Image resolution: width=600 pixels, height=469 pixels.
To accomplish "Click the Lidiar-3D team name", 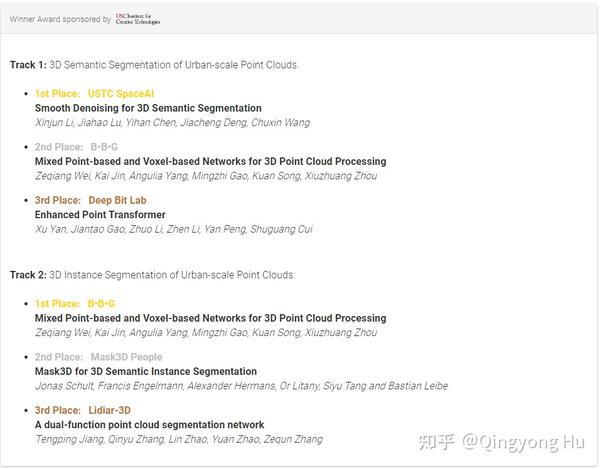I will (x=109, y=410).
